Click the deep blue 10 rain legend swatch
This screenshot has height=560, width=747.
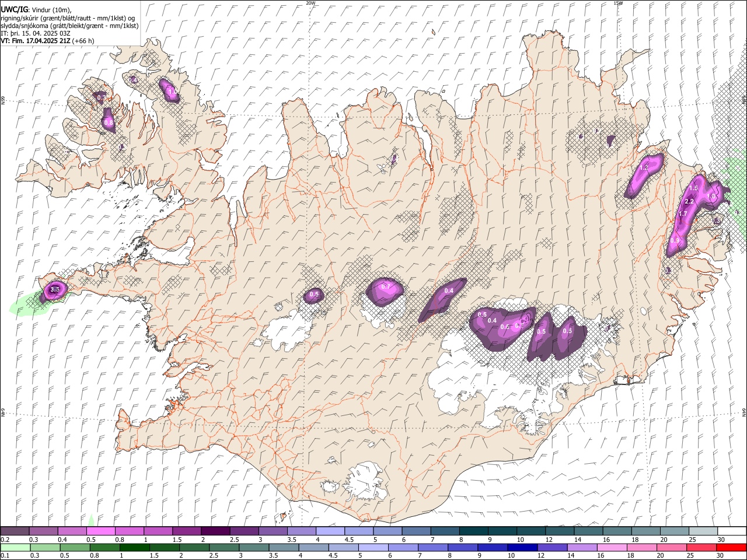point(522,547)
